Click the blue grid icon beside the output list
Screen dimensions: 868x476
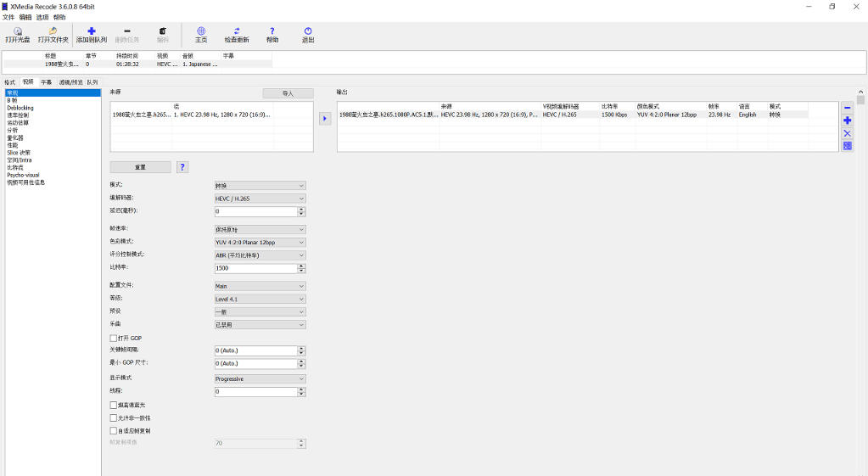[847, 146]
